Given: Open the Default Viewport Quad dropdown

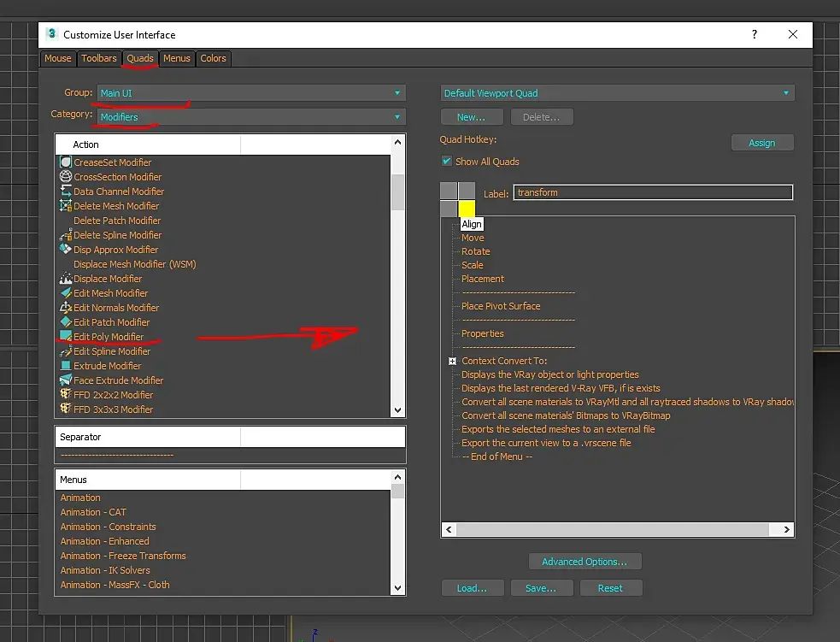Looking at the screenshot, I should 617,92.
